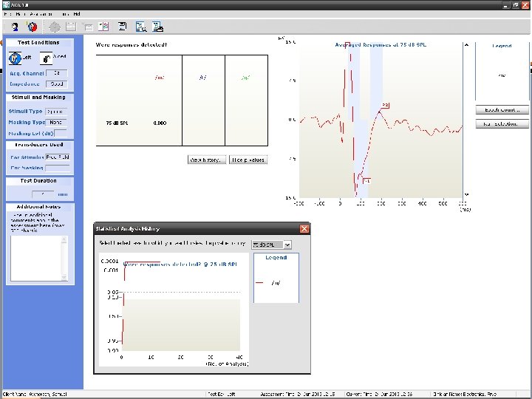Click the Acq. Channel field
532x399 pixels.
click(57, 73)
